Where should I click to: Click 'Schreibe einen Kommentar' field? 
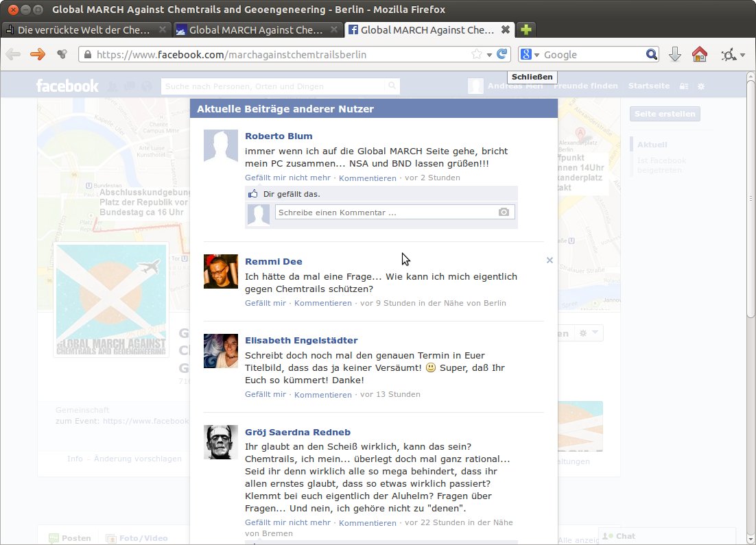point(395,212)
